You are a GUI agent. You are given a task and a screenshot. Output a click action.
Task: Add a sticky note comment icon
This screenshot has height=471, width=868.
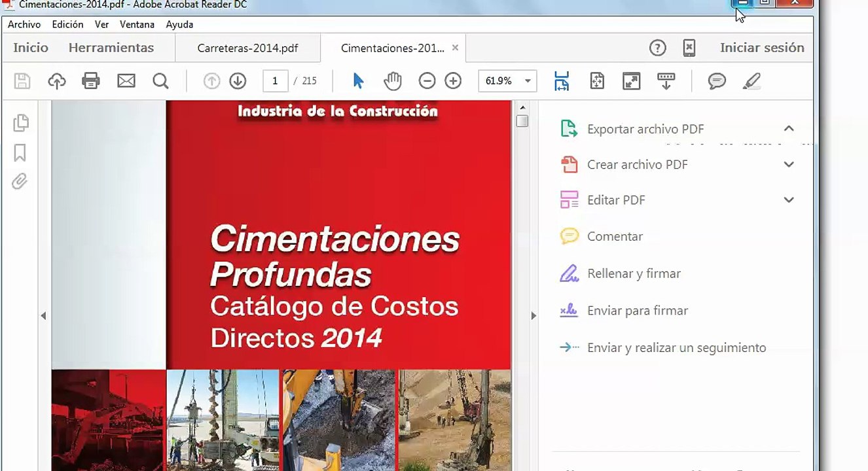pyautogui.click(x=717, y=81)
